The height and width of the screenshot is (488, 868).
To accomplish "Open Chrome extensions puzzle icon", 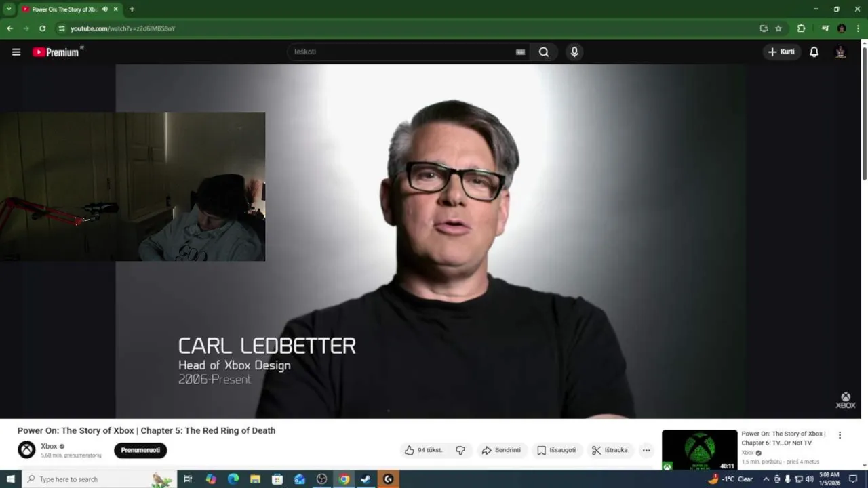I will (x=801, y=28).
